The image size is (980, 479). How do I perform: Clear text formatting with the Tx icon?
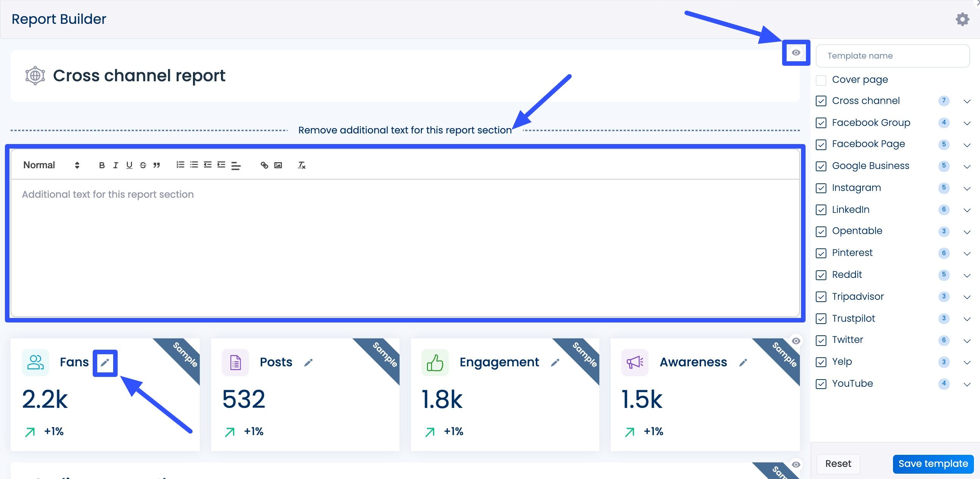point(301,165)
